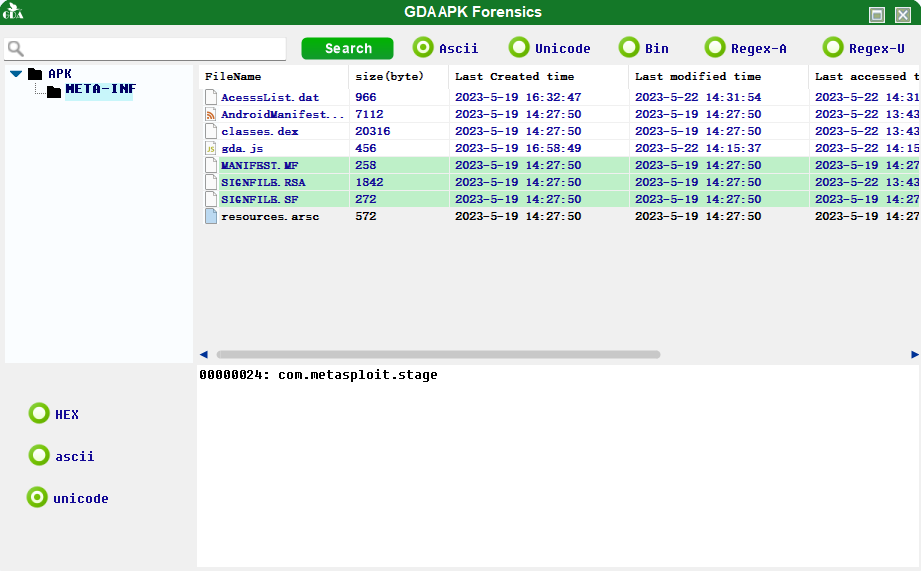Click the gda.js script file icon

pyautogui.click(x=211, y=148)
